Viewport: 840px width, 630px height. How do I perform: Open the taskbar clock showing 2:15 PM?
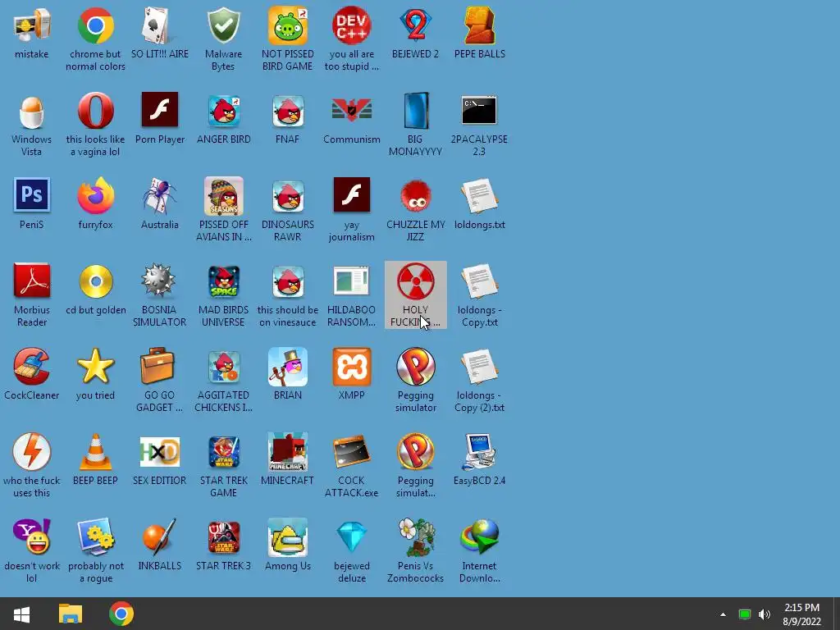pos(802,614)
